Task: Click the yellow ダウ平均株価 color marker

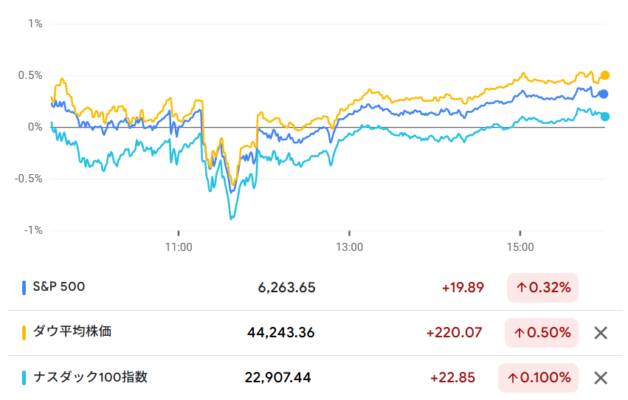Action: [x=24, y=333]
